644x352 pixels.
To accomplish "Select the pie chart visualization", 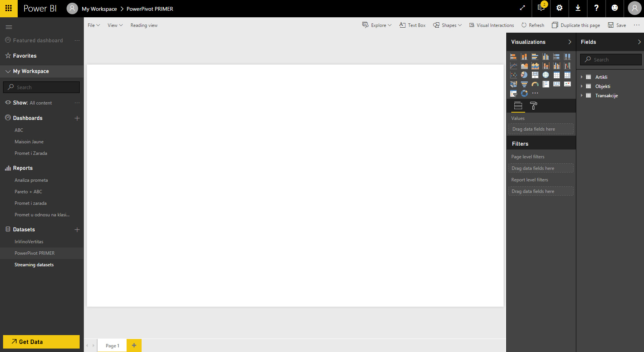I will (524, 75).
